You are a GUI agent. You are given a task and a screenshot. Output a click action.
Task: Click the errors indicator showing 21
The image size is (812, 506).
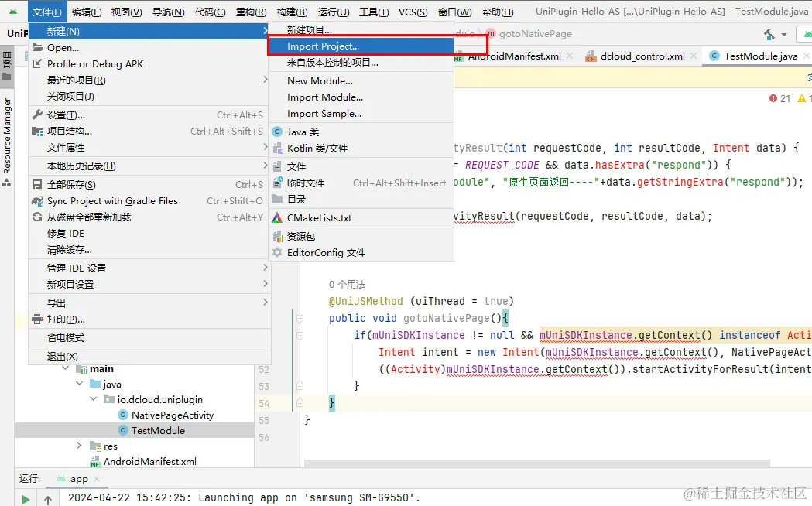pyautogui.click(x=779, y=98)
